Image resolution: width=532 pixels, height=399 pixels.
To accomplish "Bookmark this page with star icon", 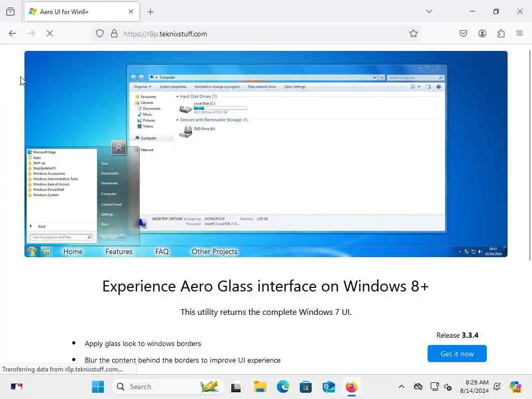I will coord(413,33).
